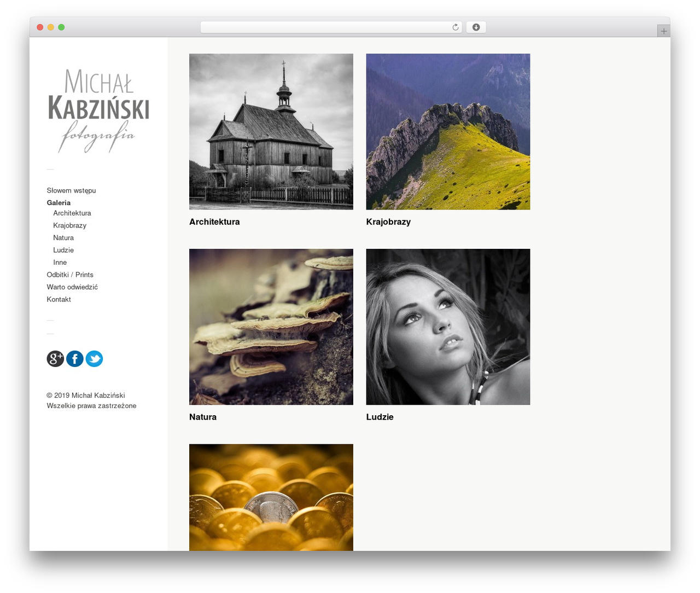Go to Krajobrazy submenu entry

(69, 225)
